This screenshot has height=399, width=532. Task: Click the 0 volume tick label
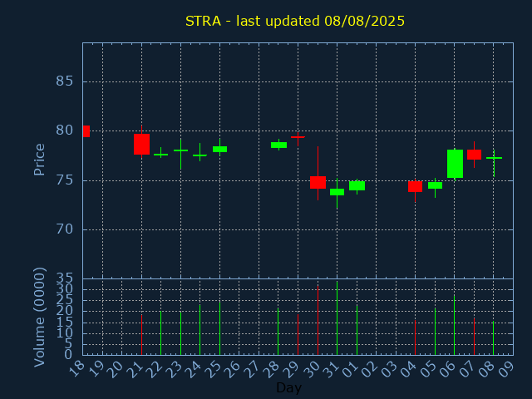click(68, 355)
